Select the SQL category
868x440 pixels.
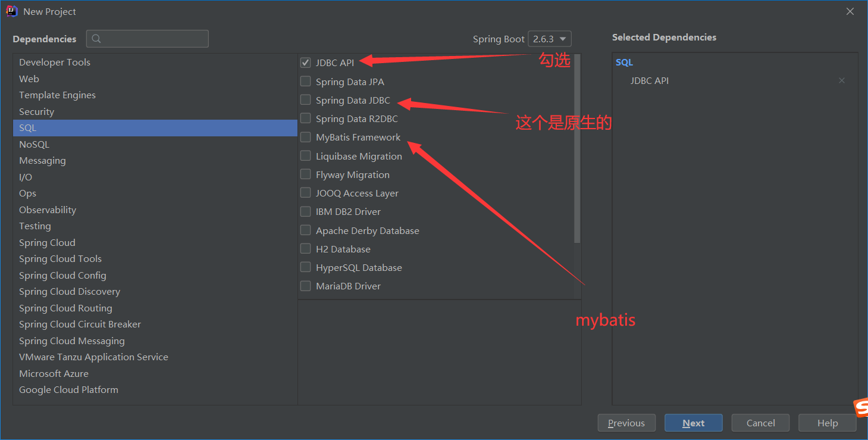pyautogui.click(x=155, y=127)
